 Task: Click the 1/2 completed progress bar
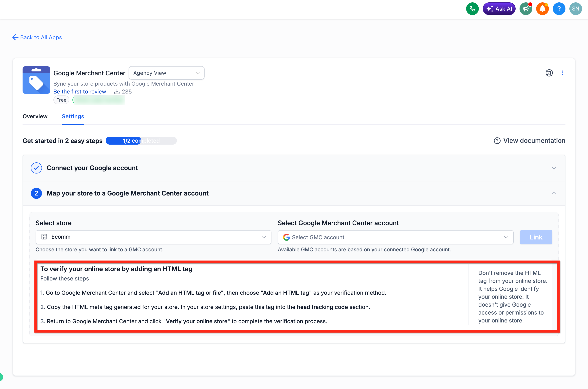coord(141,141)
